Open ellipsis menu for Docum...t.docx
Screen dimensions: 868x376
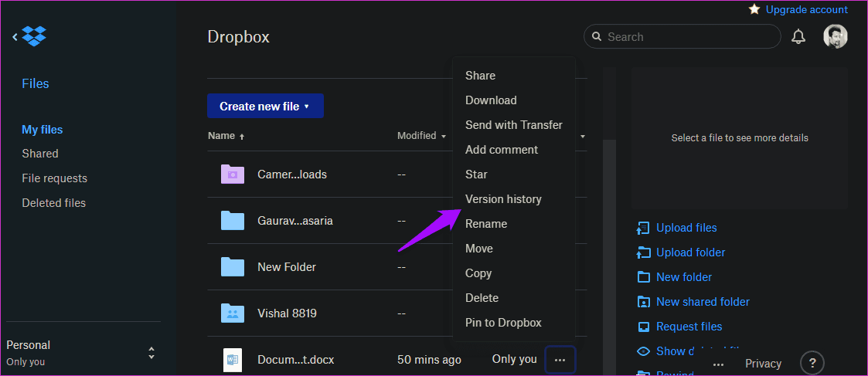tap(560, 360)
